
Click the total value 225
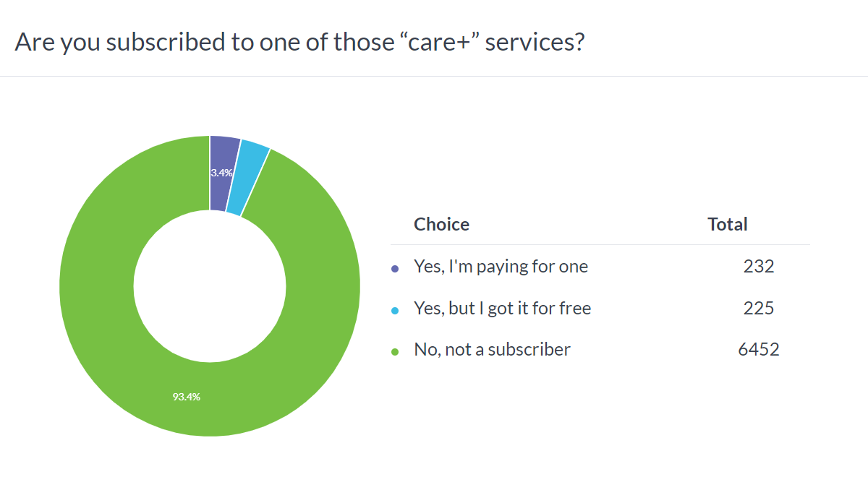tap(759, 309)
